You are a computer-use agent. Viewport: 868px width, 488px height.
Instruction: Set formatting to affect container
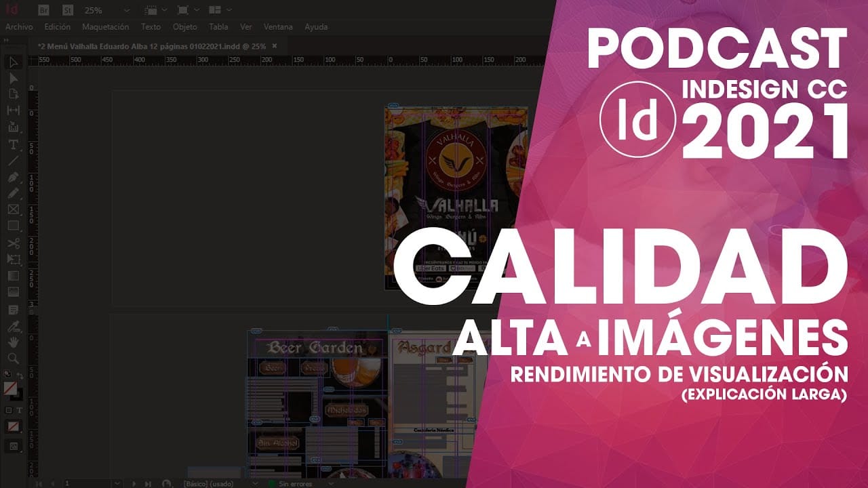(8, 410)
